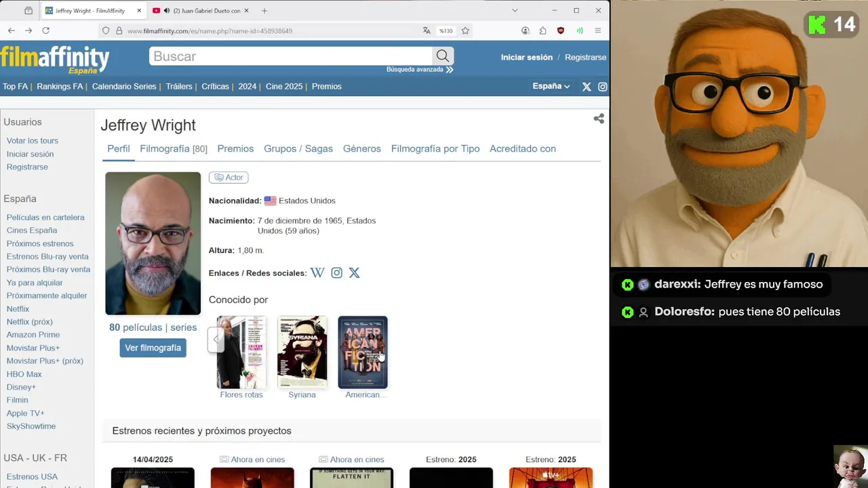Bookmark this page with the star
Image resolution: width=868 pixels, height=488 pixels.
click(465, 30)
